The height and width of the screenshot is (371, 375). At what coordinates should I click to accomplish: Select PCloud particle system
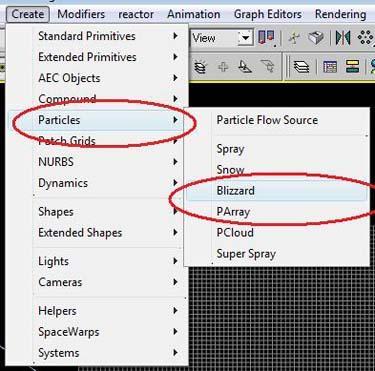click(277, 233)
